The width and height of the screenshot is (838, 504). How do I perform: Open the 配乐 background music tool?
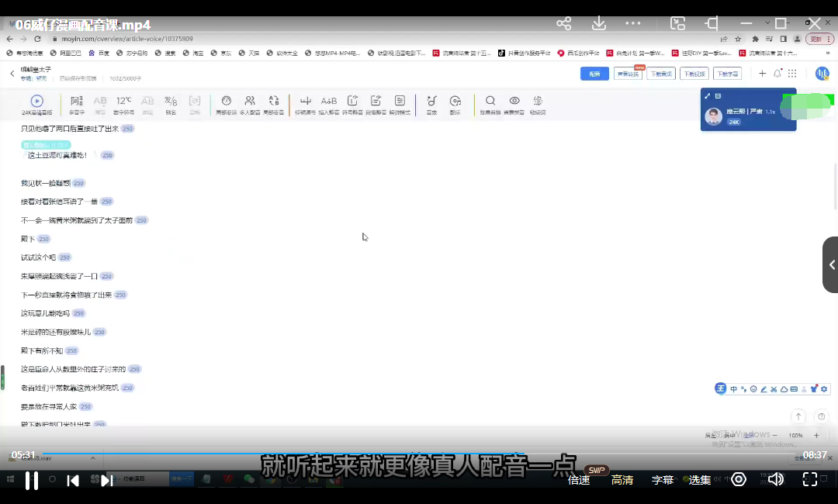(455, 105)
